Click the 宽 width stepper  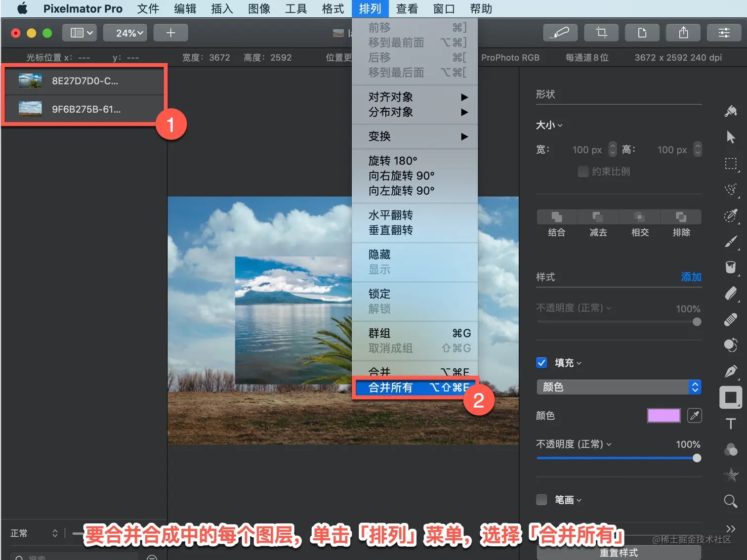613,149
